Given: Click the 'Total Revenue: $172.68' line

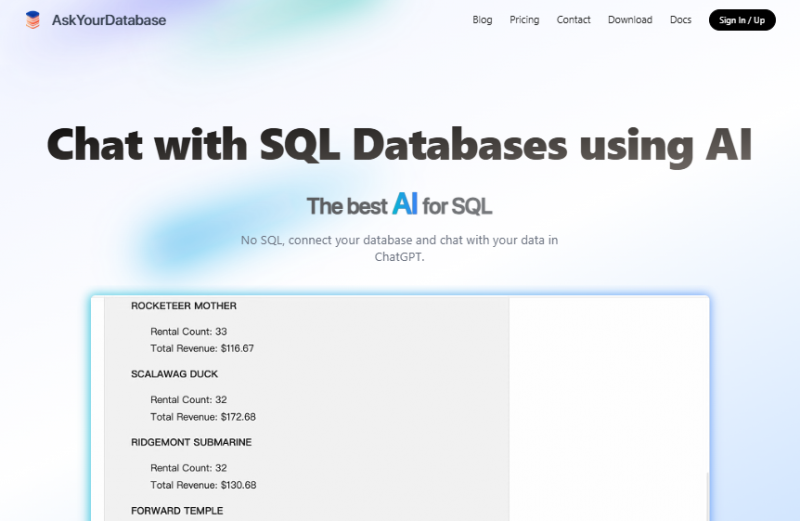Looking at the screenshot, I should tap(203, 416).
